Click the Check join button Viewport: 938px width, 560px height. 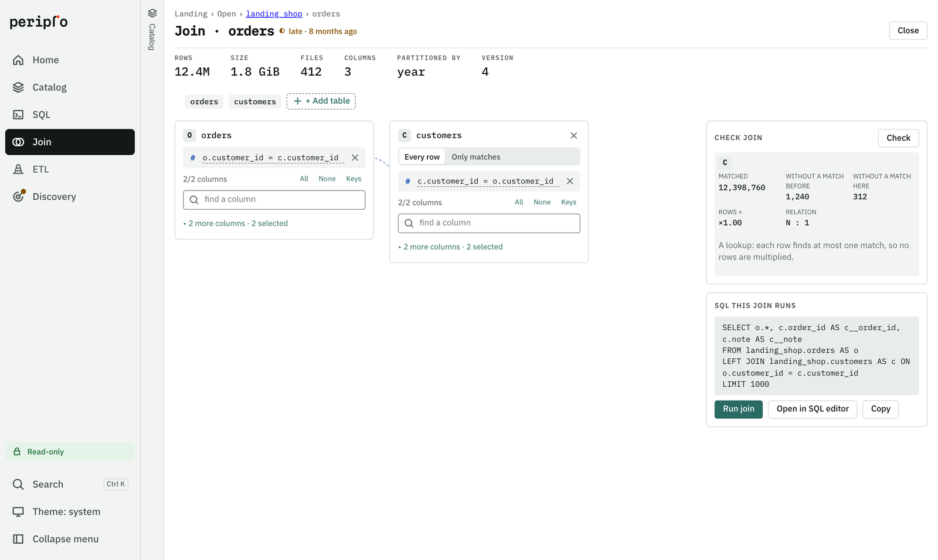pyautogui.click(x=898, y=138)
